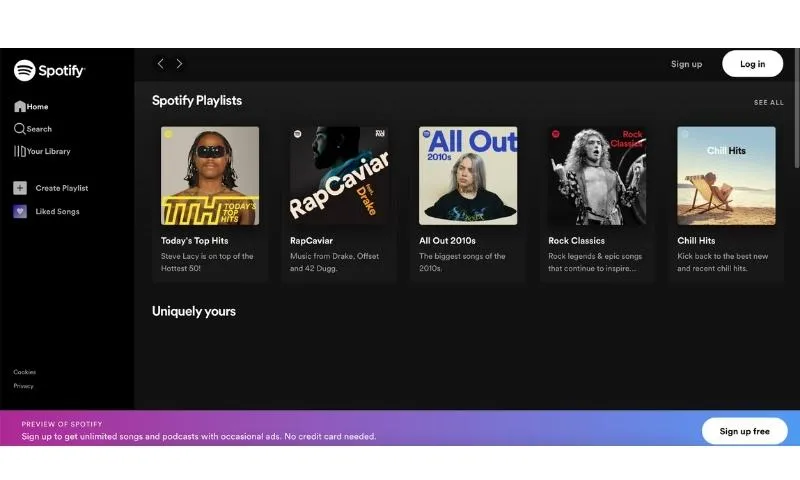Click the PREVIEW OF SPOTIFY banner text
This screenshot has width=800, height=480.
pyautogui.click(x=62, y=424)
